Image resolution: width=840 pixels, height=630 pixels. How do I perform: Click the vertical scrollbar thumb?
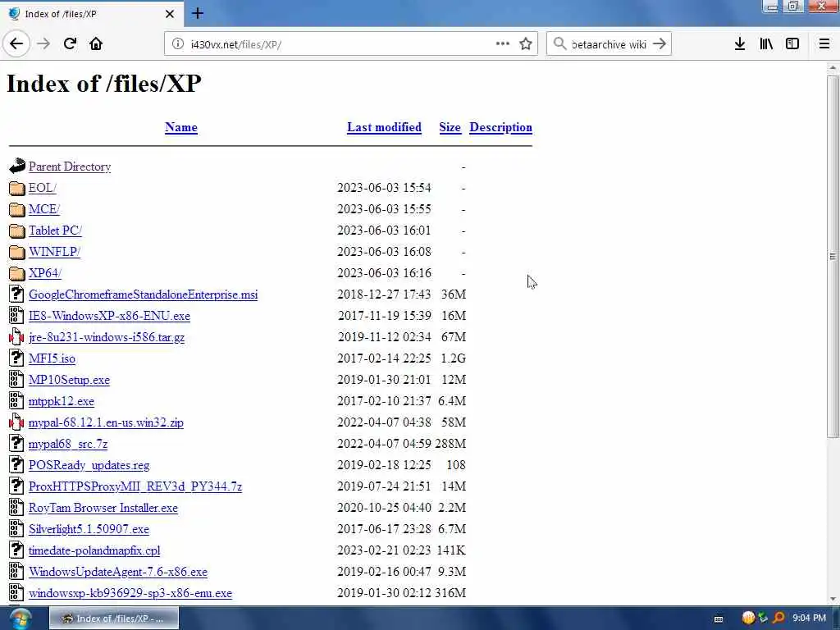[833, 256]
